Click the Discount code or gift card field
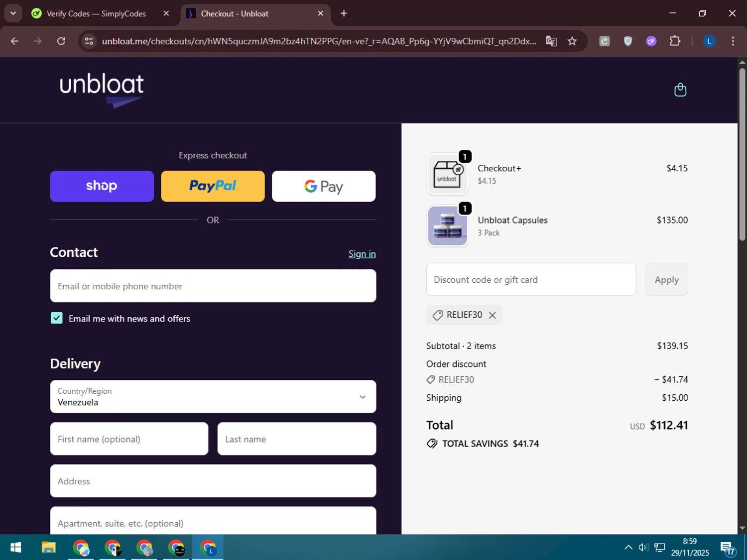This screenshot has width=747, height=560. tap(531, 280)
